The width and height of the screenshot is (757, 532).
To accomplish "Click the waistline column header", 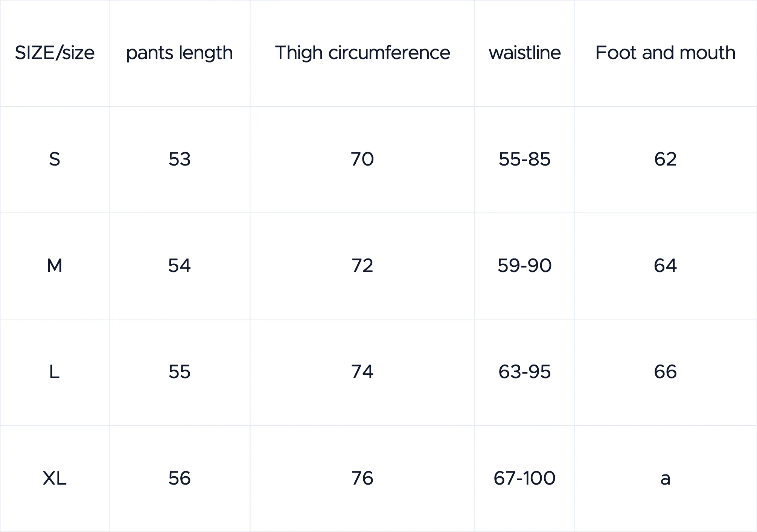I will point(525,53).
